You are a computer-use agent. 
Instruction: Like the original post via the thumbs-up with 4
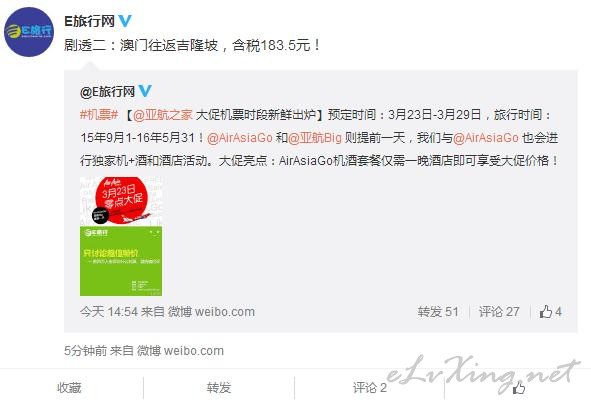click(550, 312)
